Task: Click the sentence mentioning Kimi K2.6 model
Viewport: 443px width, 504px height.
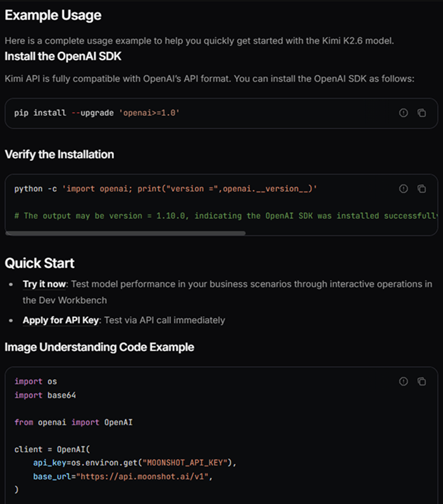Action: point(199,41)
